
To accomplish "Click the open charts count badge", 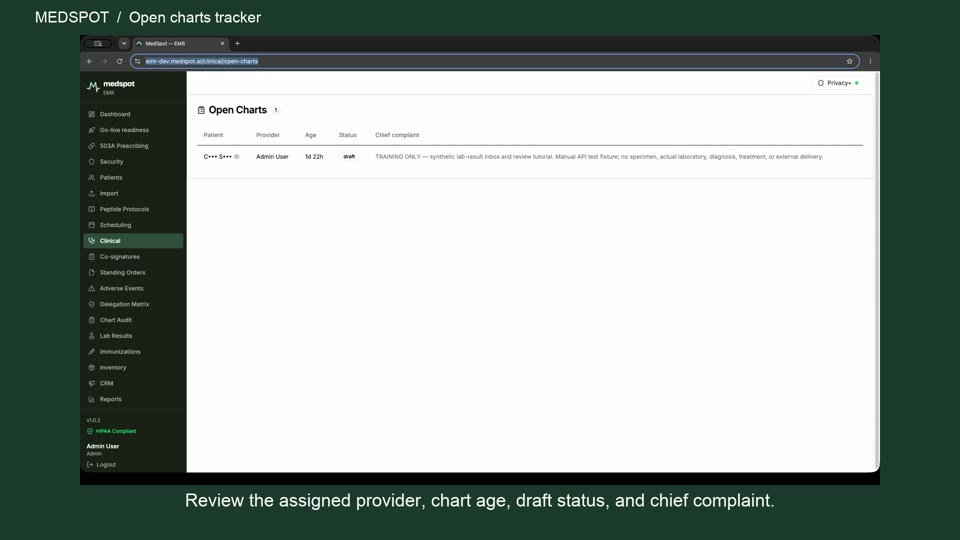I will click(x=276, y=110).
